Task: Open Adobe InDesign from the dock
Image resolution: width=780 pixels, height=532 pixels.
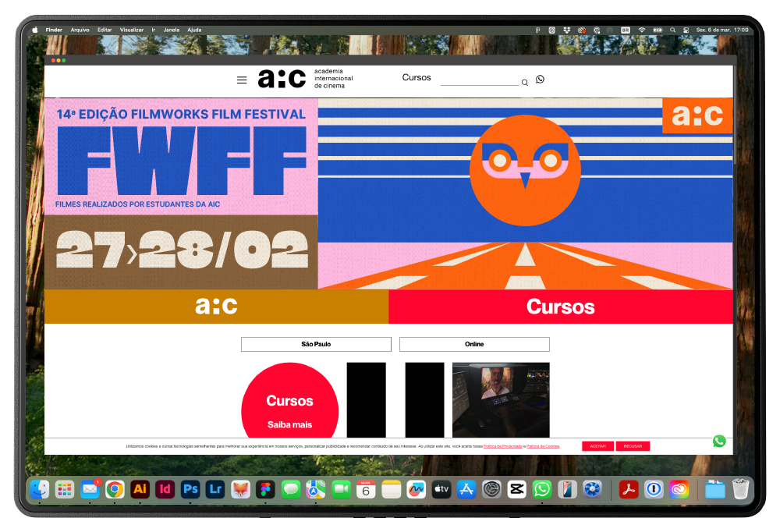Action: [165, 489]
